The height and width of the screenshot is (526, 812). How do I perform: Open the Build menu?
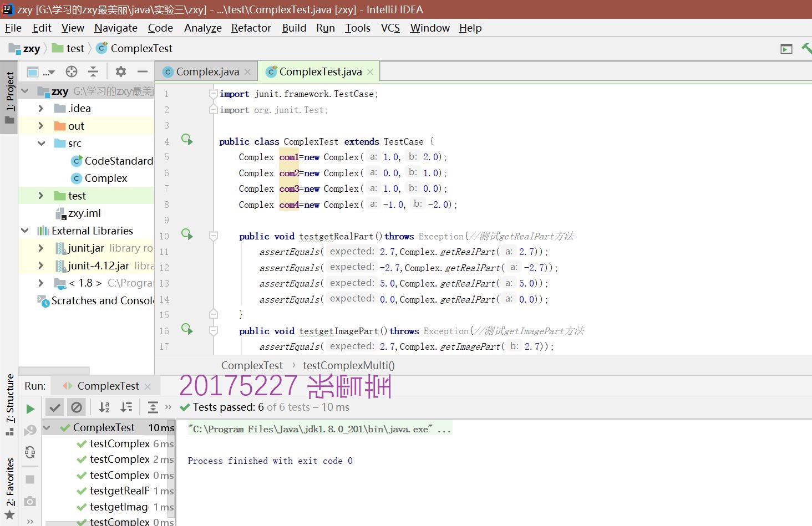tap(294, 28)
